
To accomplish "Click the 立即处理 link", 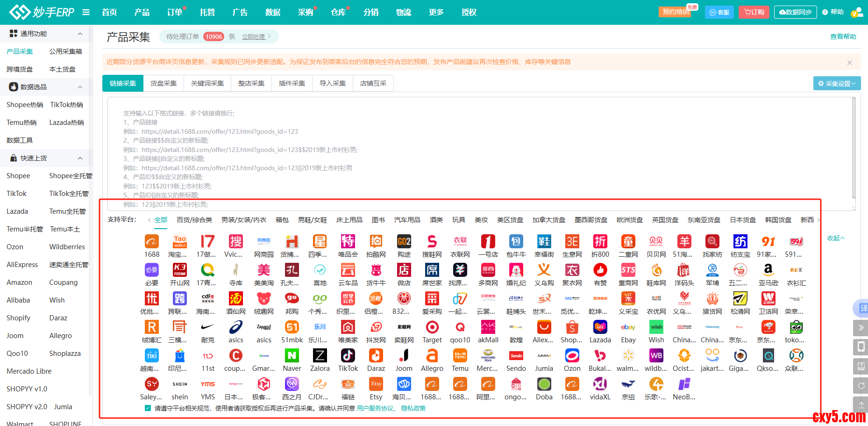I will [254, 36].
